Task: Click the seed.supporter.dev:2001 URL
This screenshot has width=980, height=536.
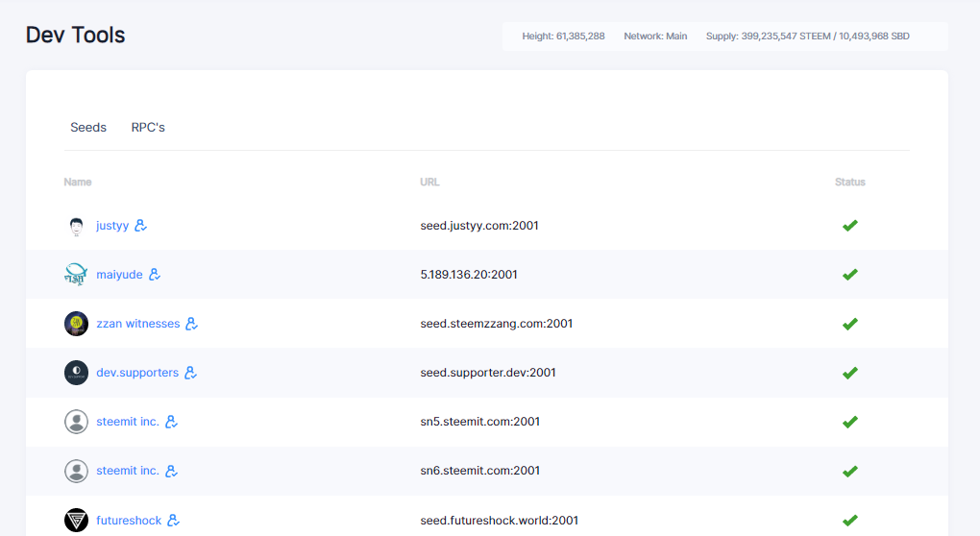Action: [488, 373]
